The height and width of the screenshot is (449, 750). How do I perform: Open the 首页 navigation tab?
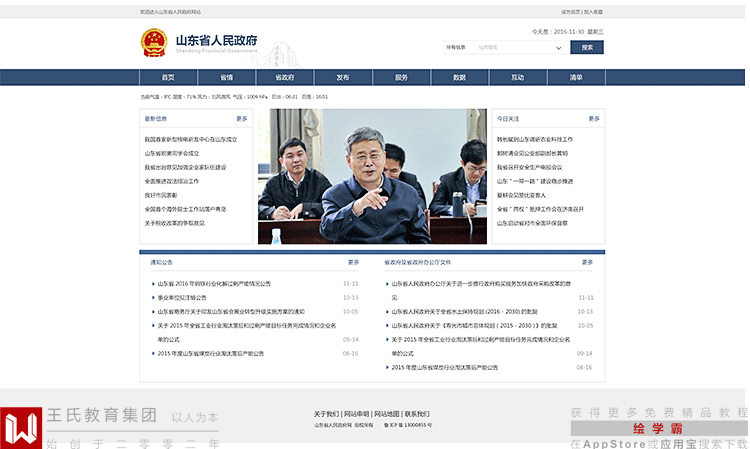click(x=168, y=77)
